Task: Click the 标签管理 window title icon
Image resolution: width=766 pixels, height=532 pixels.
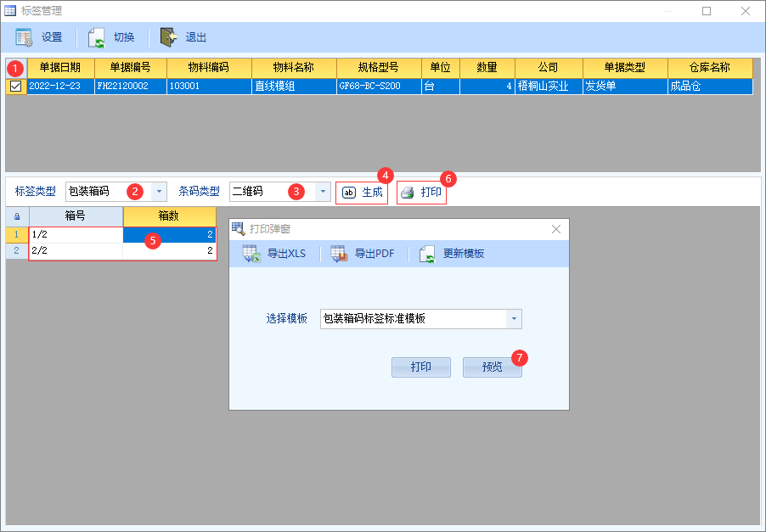Action: point(10,11)
